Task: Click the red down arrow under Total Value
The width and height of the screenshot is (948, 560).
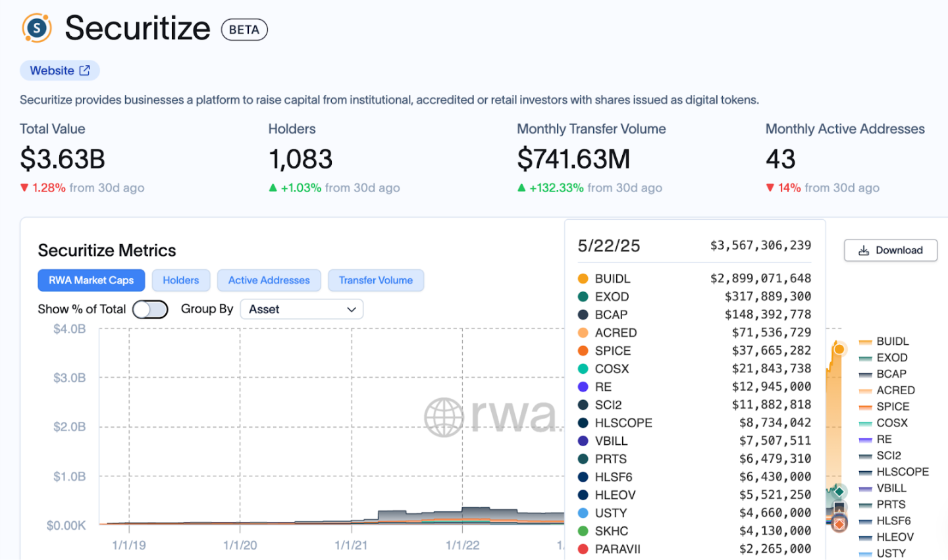Action: click(24, 188)
